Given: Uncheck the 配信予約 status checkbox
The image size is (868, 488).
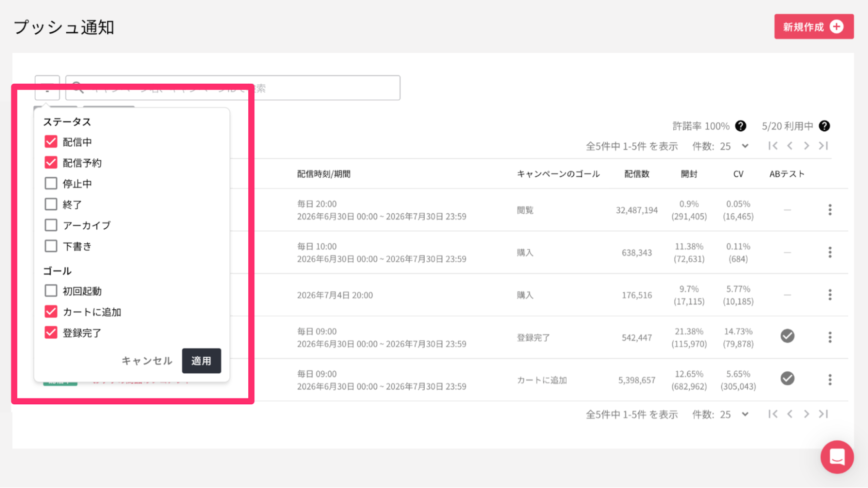Looking at the screenshot, I should coord(51,163).
